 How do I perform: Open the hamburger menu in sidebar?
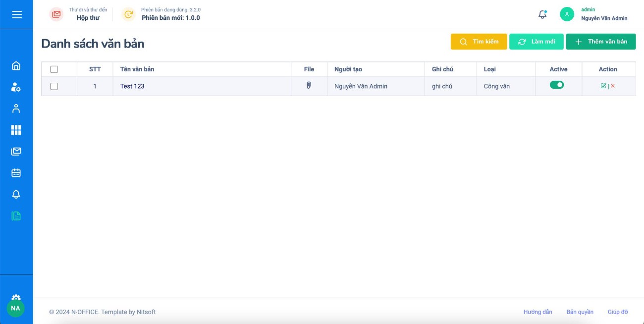[x=17, y=14]
